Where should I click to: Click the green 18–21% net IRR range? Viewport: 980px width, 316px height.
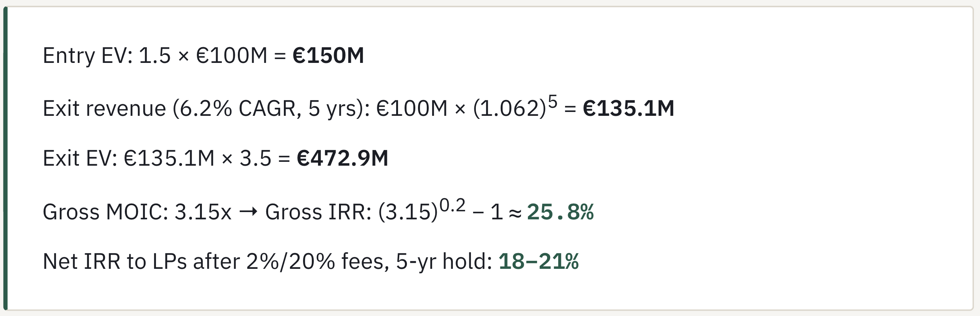(538, 262)
